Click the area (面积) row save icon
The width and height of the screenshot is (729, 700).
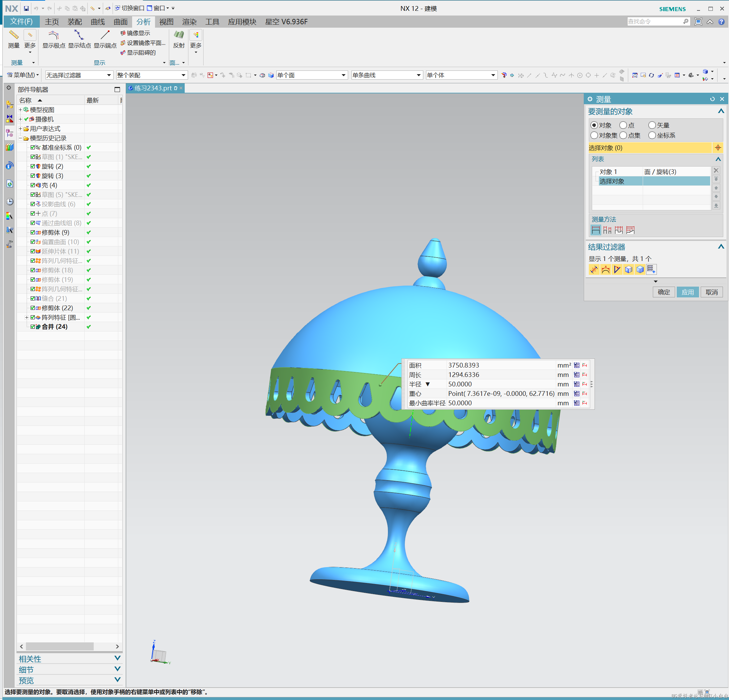[577, 365]
